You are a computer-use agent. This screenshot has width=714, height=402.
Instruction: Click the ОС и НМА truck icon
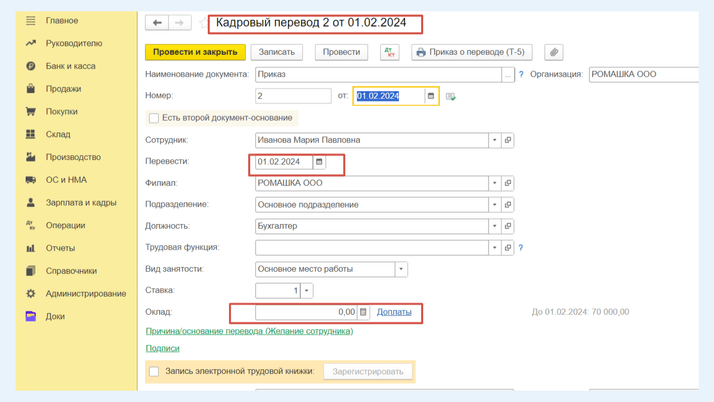pyautogui.click(x=31, y=180)
